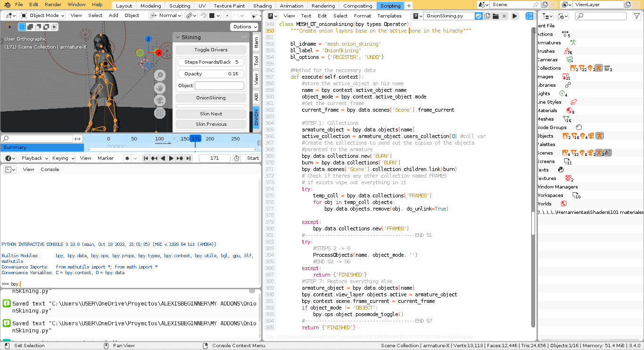
Task: Click the outliner filter funnel icon
Action: pos(636,16)
